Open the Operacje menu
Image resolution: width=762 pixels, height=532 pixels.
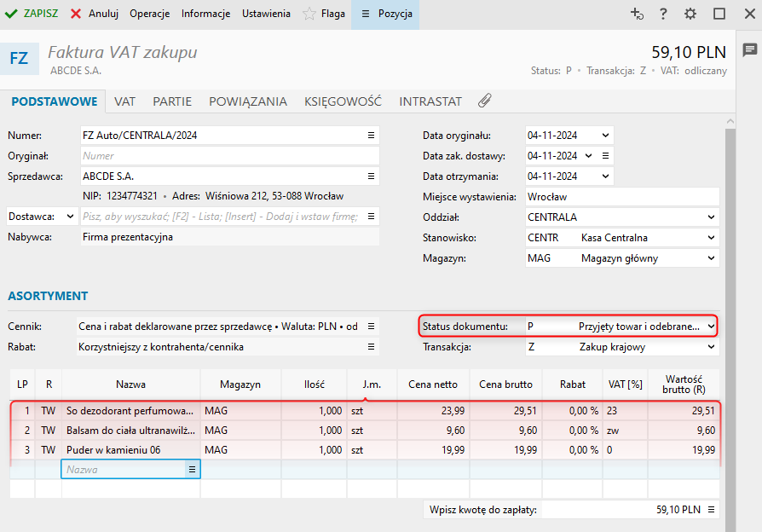[149, 14]
